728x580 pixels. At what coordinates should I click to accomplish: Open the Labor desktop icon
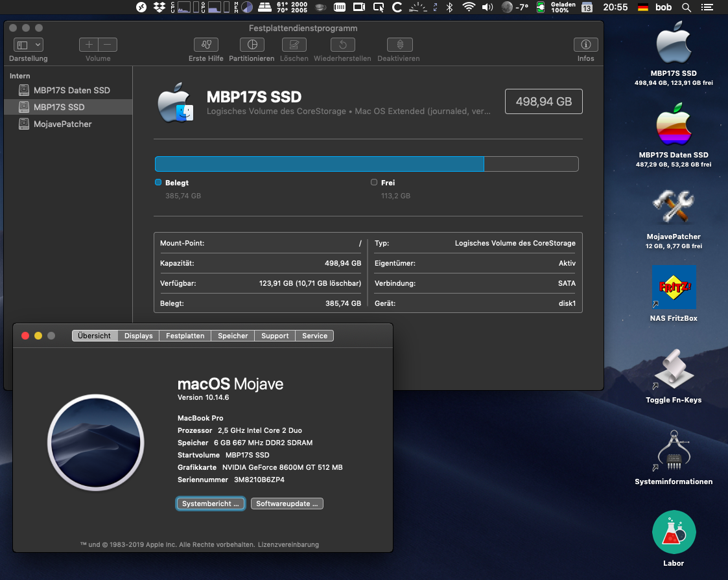[x=674, y=532]
